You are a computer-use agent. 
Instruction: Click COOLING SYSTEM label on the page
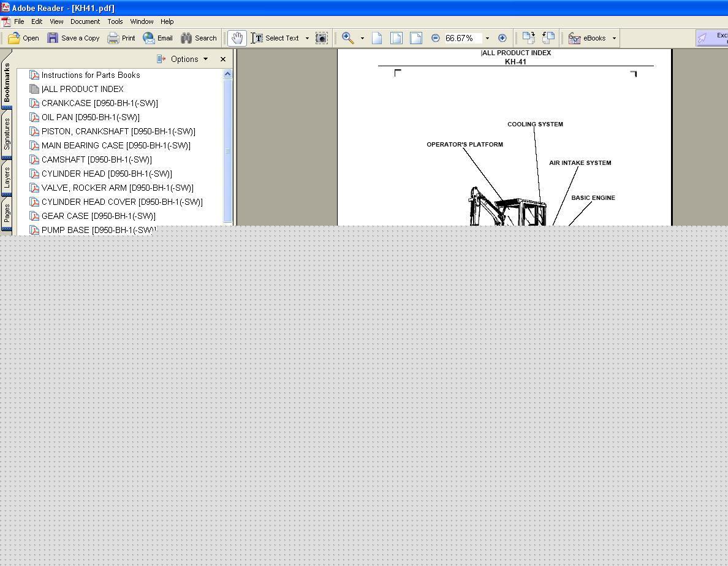coord(535,124)
